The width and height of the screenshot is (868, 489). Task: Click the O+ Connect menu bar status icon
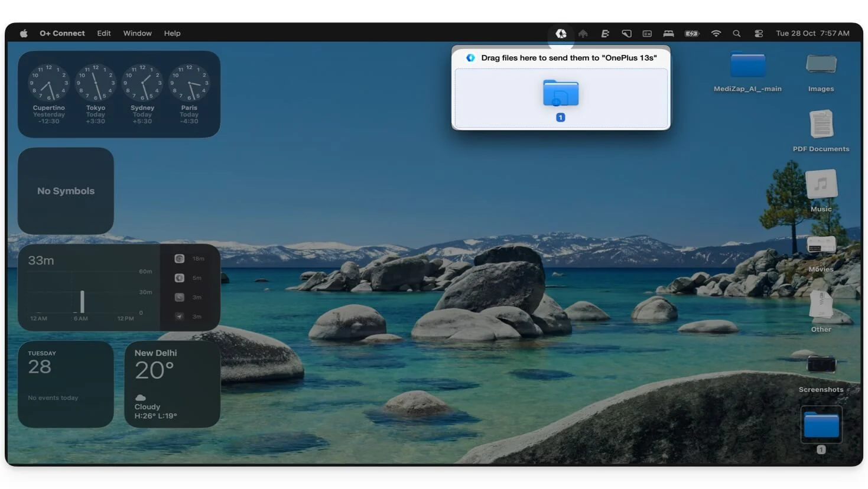point(561,34)
